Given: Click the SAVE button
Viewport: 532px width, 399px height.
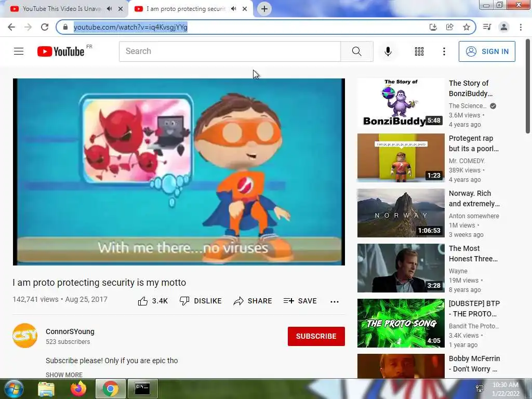Looking at the screenshot, I should tap(300, 301).
